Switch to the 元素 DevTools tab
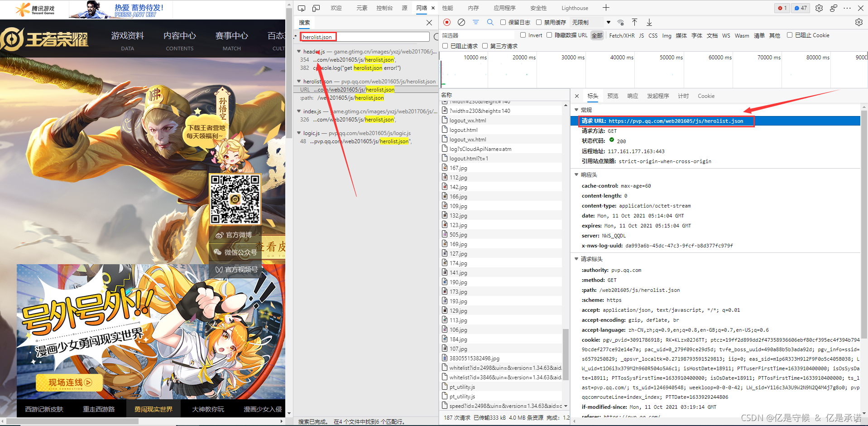The width and height of the screenshot is (868, 426). [x=362, y=8]
